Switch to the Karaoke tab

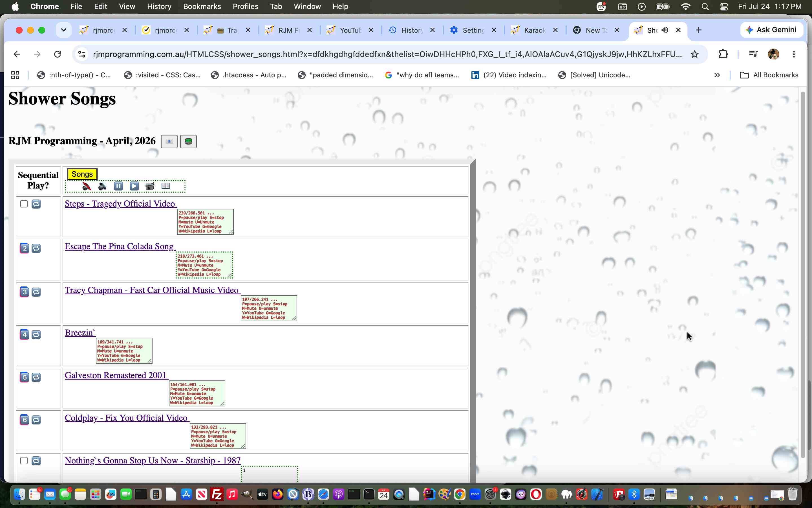coord(534,30)
